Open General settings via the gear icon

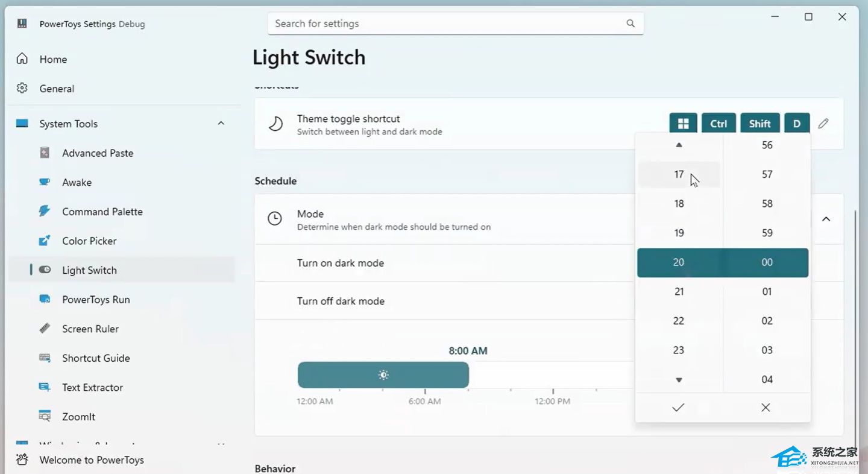tap(22, 88)
